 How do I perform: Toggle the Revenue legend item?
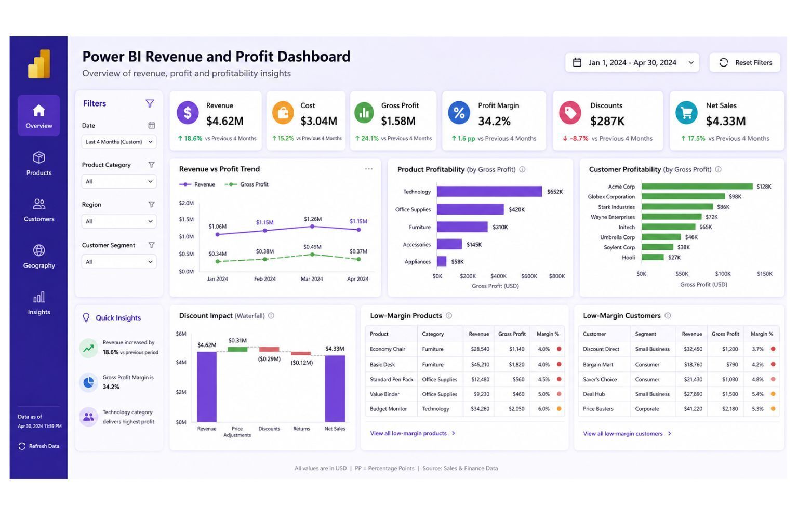[197, 184]
